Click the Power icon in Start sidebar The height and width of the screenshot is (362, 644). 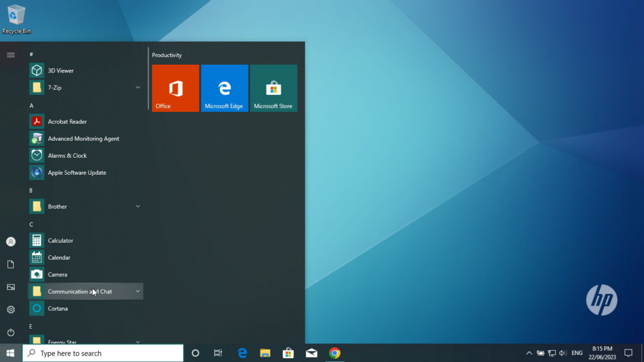coord(11,332)
